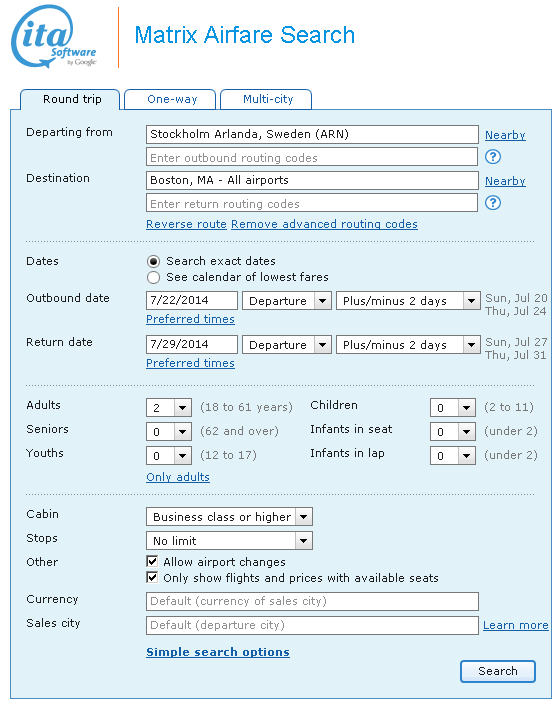The width and height of the screenshot is (559, 707).
Task: Click the Return date field 7/29/2014
Action: click(x=192, y=344)
